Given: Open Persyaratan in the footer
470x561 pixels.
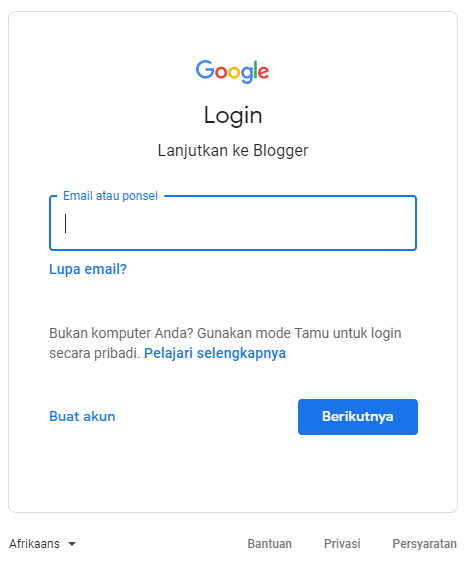Looking at the screenshot, I should coord(425,544).
